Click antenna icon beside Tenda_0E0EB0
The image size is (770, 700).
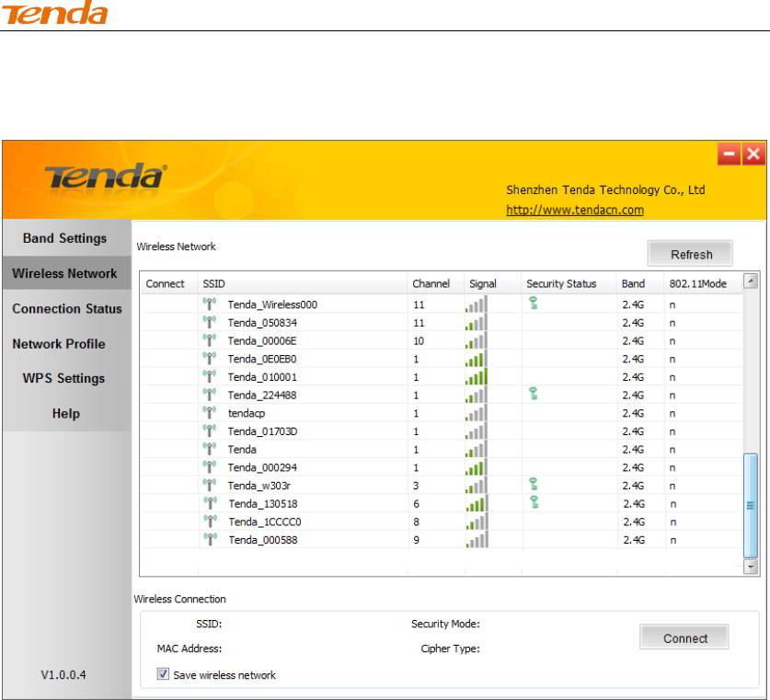[x=209, y=359]
